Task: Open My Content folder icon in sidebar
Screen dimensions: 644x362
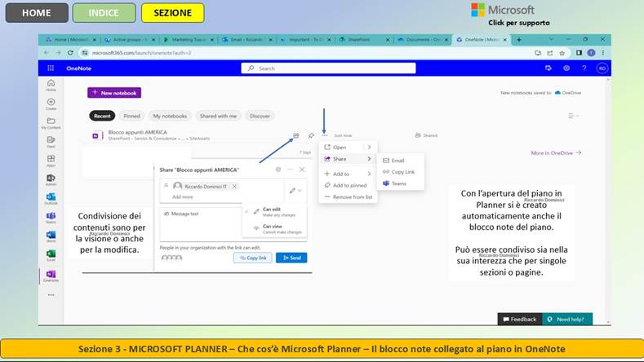Action: click(51, 123)
